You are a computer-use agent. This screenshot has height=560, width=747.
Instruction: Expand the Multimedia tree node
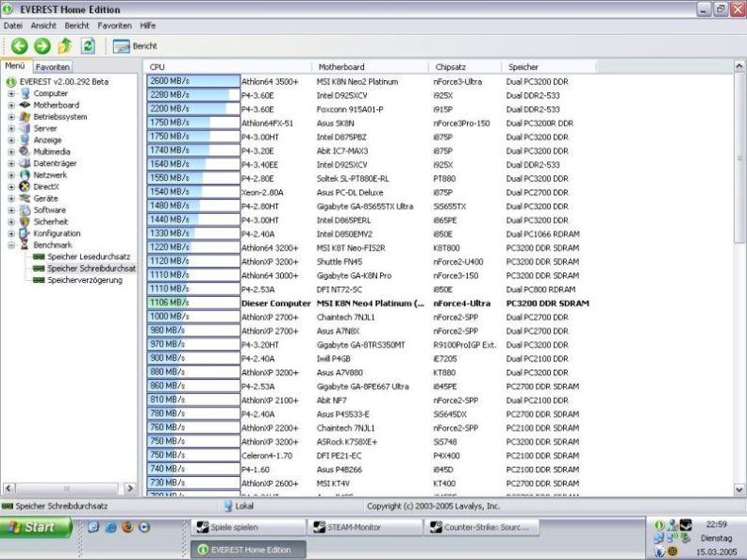tap(11, 152)
